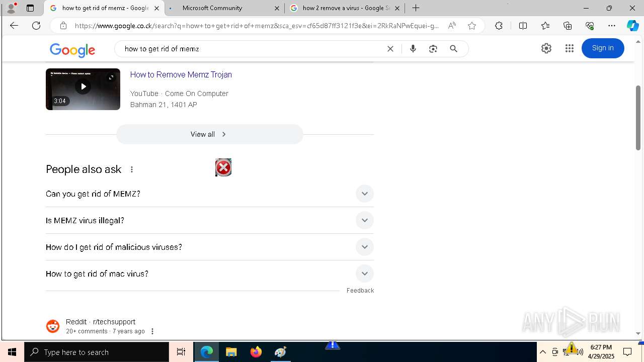Add this page to favorites star
The height and width of the screenshot is (362, 644).
click(472, 26)
